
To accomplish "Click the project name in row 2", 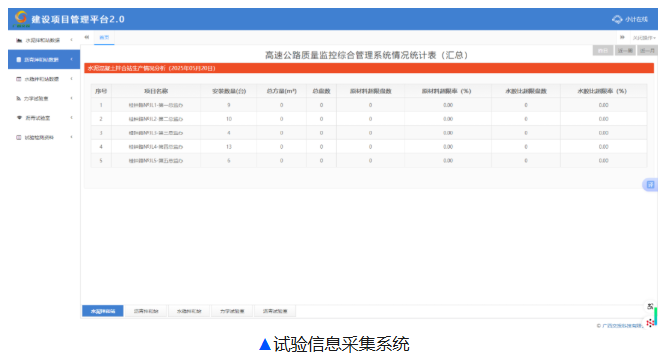I will pos(156,119).
